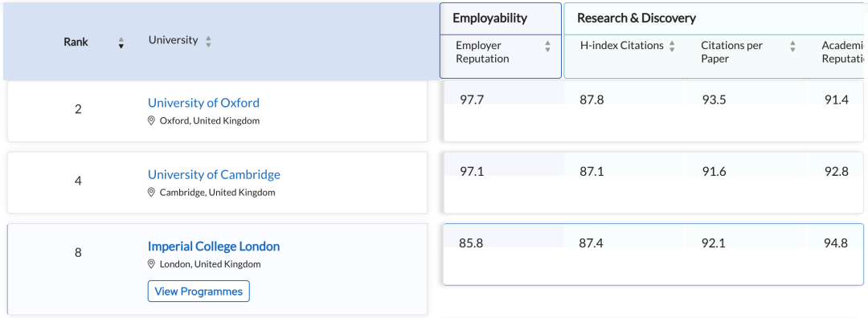This screenshot has height=318, width=868.
Task: Open University of Cambridge link
Action: pyautogui.click(x=214, y=175)
